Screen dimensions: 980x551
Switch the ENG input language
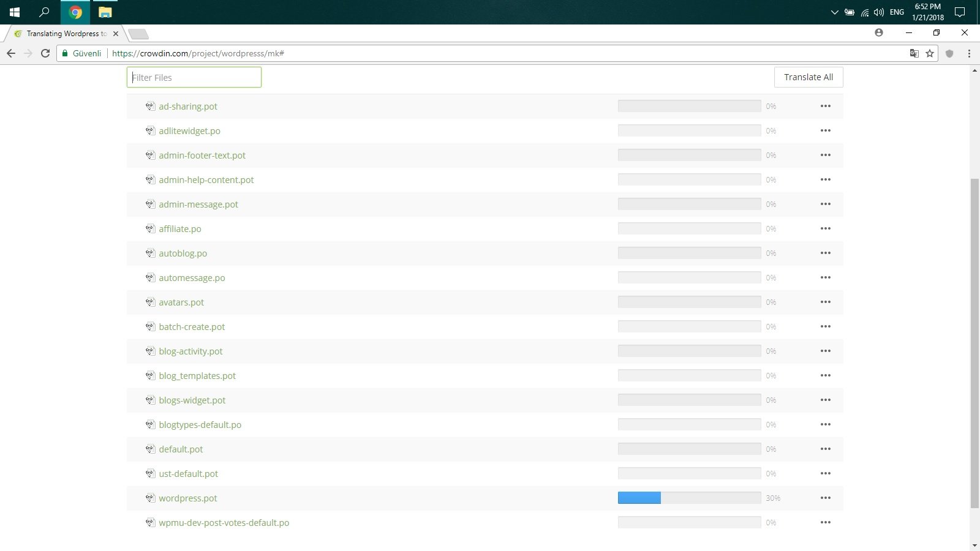(897, 12)
